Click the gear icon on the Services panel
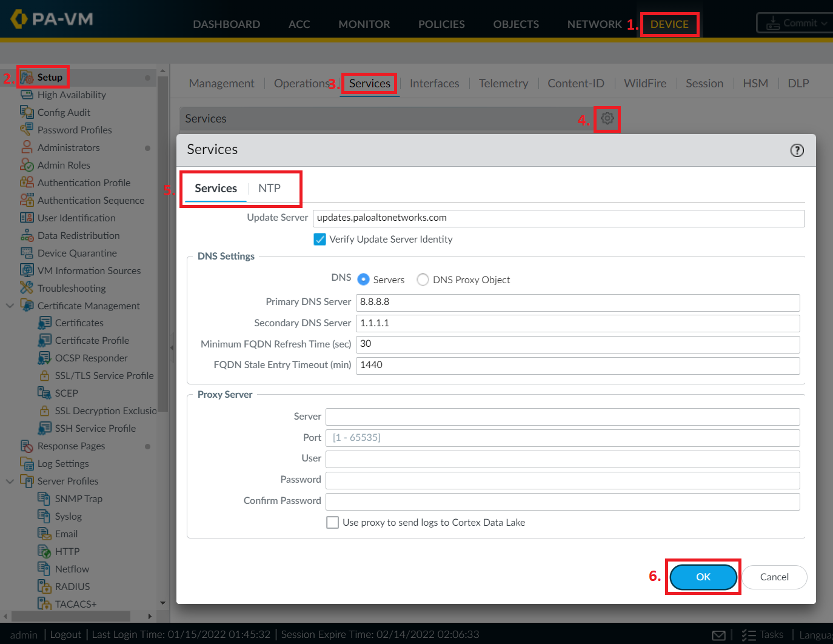The width and height of the screenshot is (833, 644). (607, 119)
